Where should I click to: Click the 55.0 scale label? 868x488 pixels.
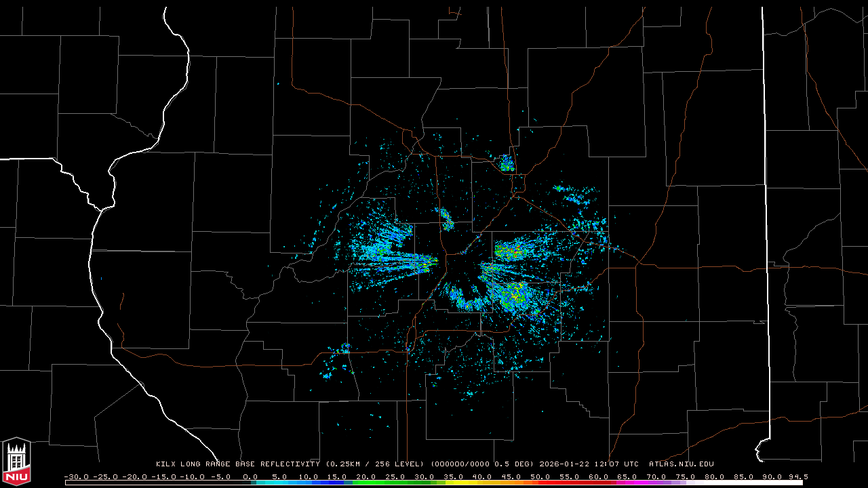point(569,477)
